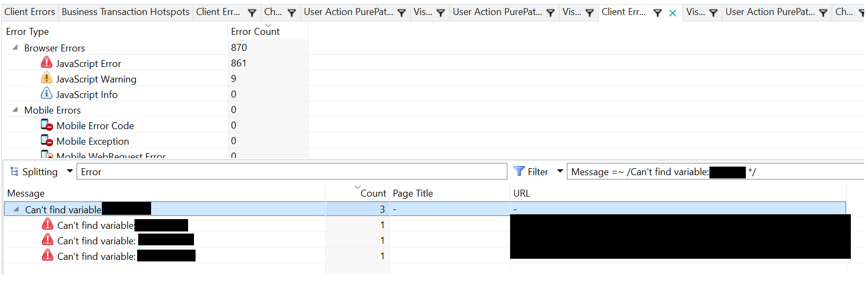Screen dimensions: 868x285
Task: Collapse the Can't find variable group row
Action: pyautogui.click(x=16, y=209)
